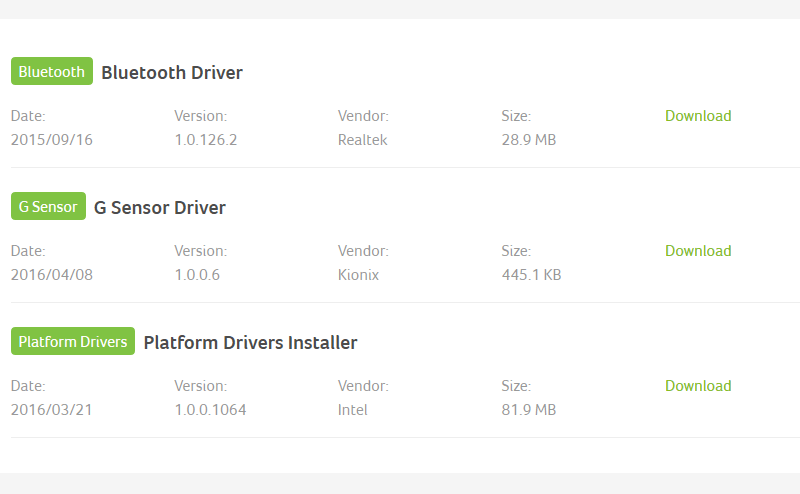
Task: Click the 81.9 MB file size
Action: (x=529, y=409)
